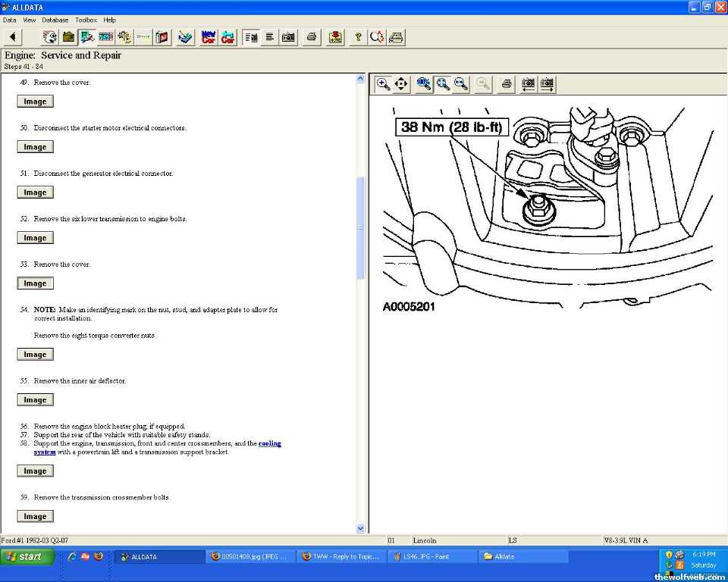
Task: Open the Windows Start menu
Action: [28, 556]
